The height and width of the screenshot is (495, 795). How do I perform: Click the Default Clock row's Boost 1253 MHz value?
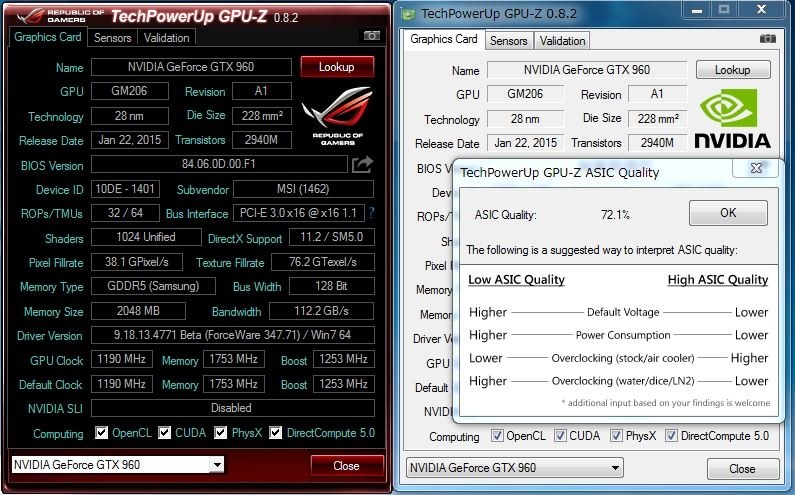tap(344, 383)
